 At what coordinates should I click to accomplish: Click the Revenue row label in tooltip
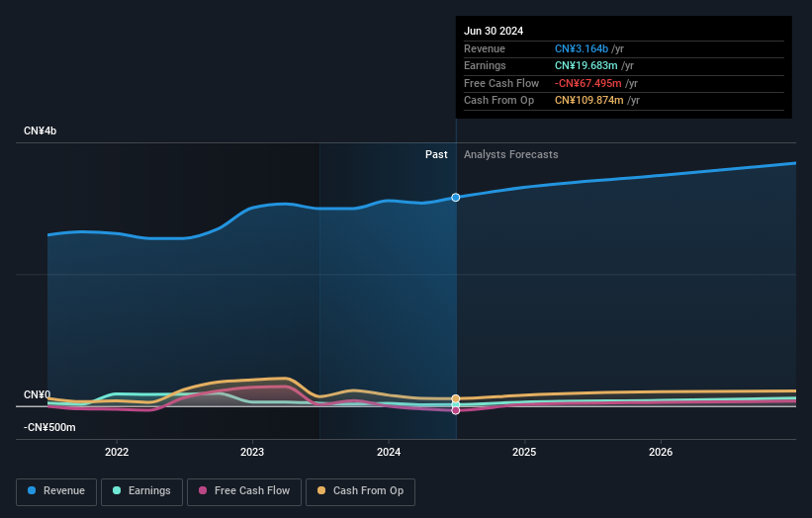tap(485, 48)
